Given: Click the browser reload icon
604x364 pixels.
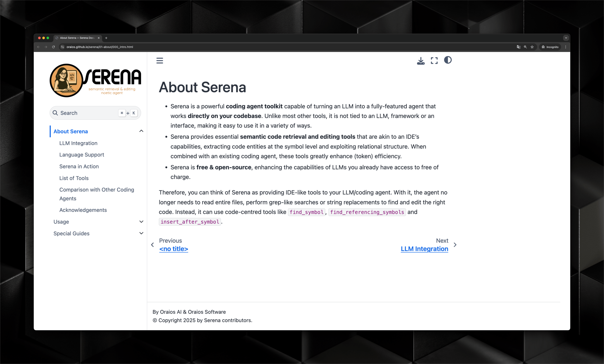Looking at the screenshot, I should [53, 47].
